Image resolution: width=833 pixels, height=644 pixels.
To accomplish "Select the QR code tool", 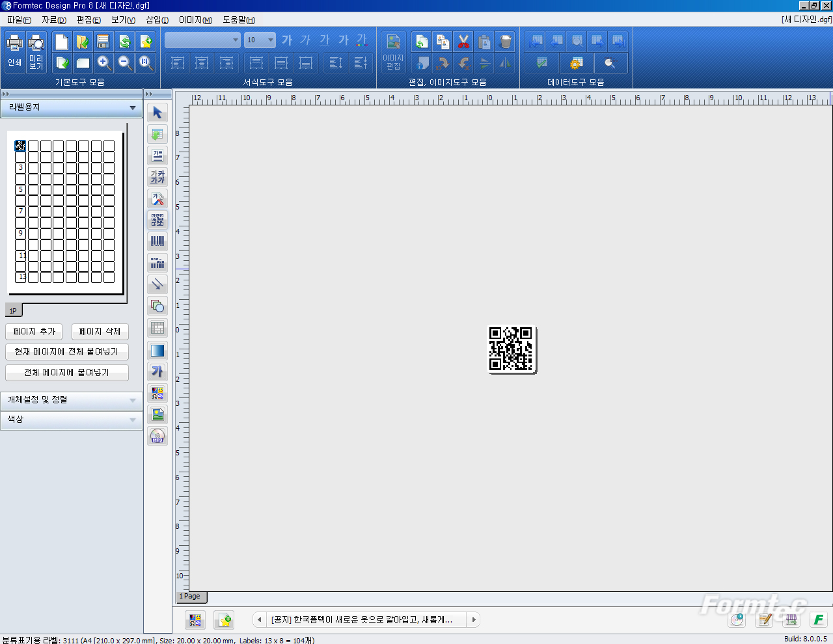I will point(157,220).
